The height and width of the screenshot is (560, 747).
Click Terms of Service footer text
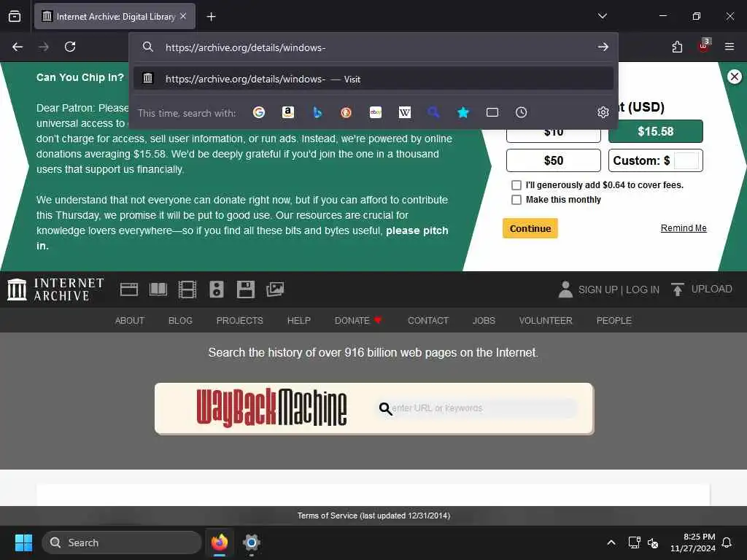tap(373, 516)
